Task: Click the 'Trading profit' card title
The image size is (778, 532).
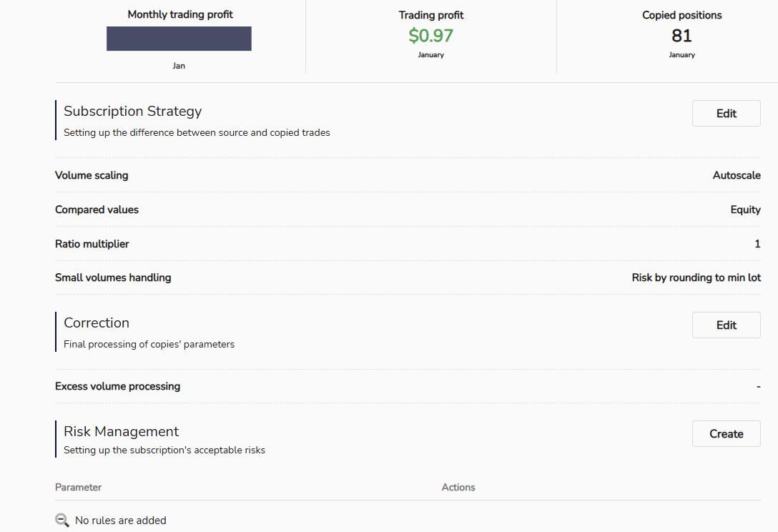Action: pos(430,15)
